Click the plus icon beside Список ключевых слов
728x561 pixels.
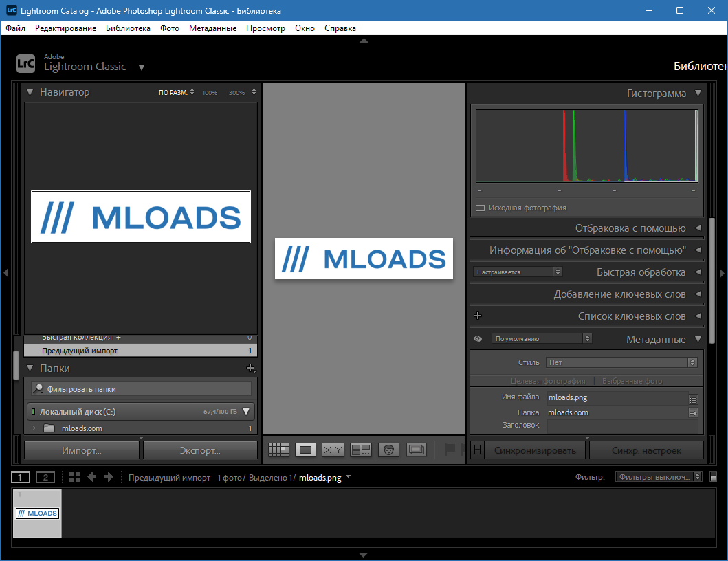click(478, 316)
